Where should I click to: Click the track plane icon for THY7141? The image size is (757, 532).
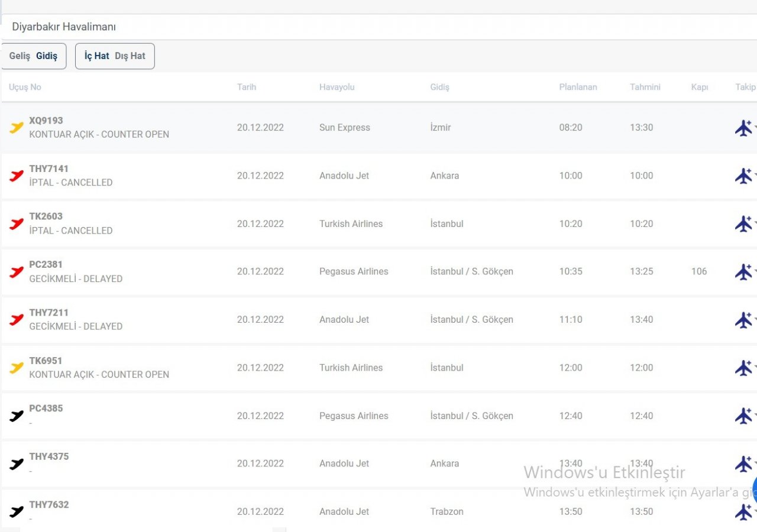pyautogui.click(x=743, y=176)
